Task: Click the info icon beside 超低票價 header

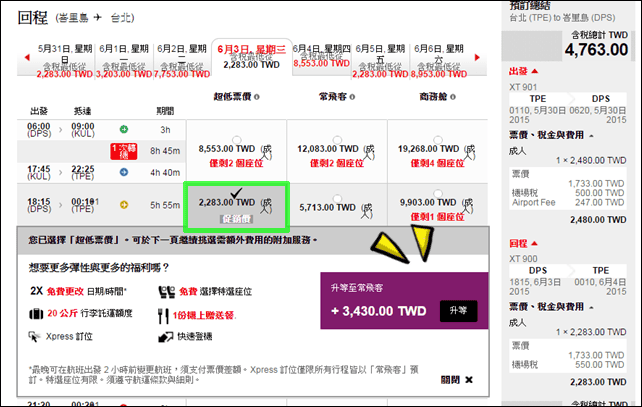Action: [x=257, y=97]
